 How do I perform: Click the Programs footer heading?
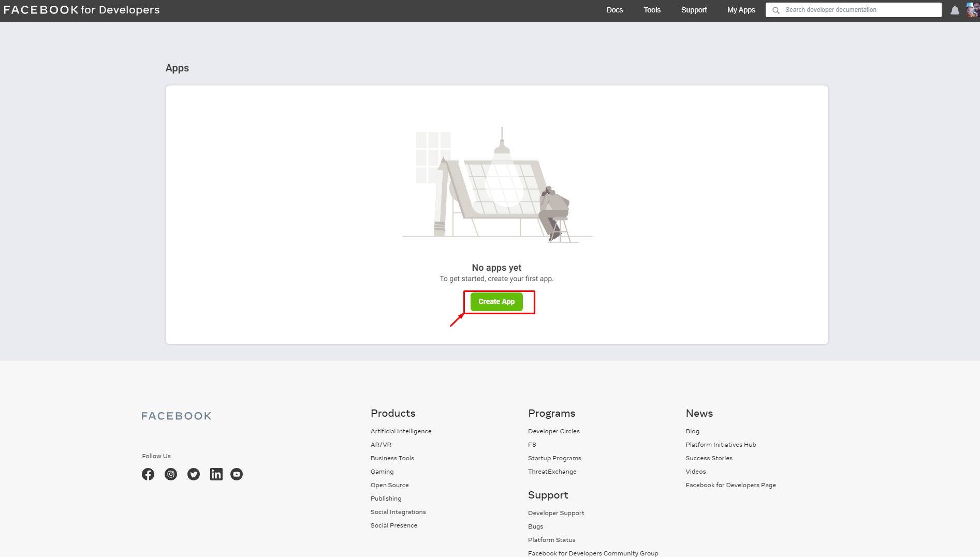pos(552,413)
